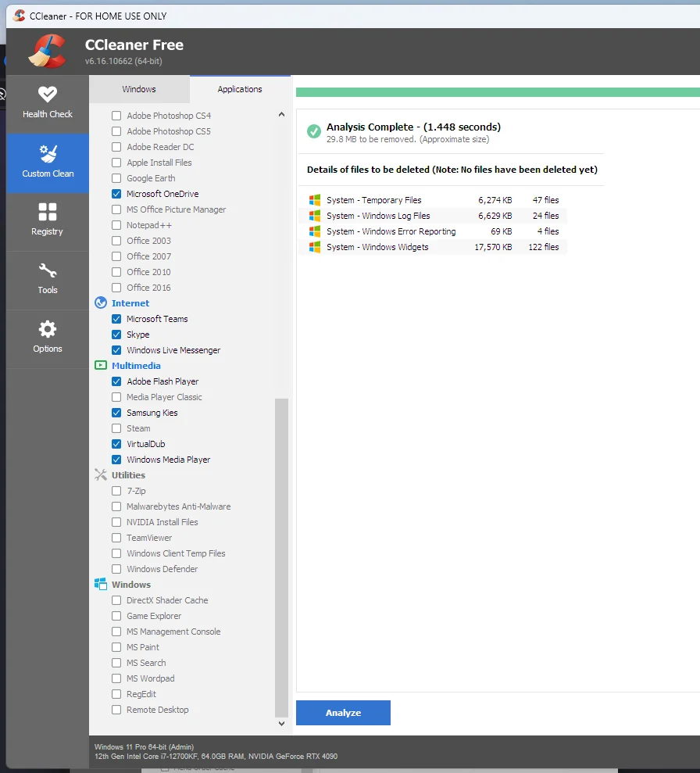
Task: Click the Windows section heading in list
Action: (131, 585)
